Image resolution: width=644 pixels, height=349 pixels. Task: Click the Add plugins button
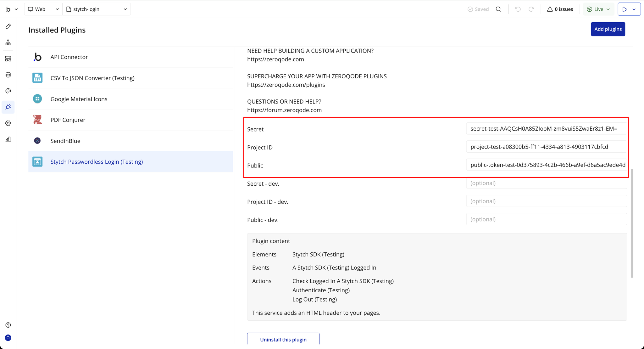click(x=608, y=29)
